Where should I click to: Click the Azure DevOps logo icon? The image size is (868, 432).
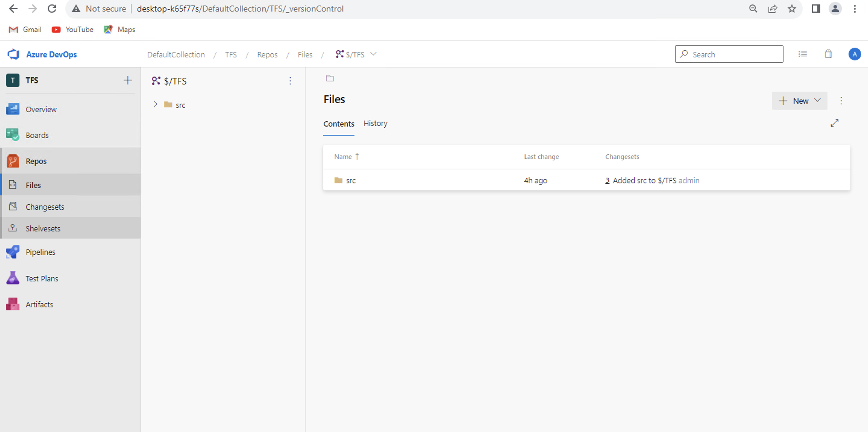pyautogui.click(x=14, y=54)
